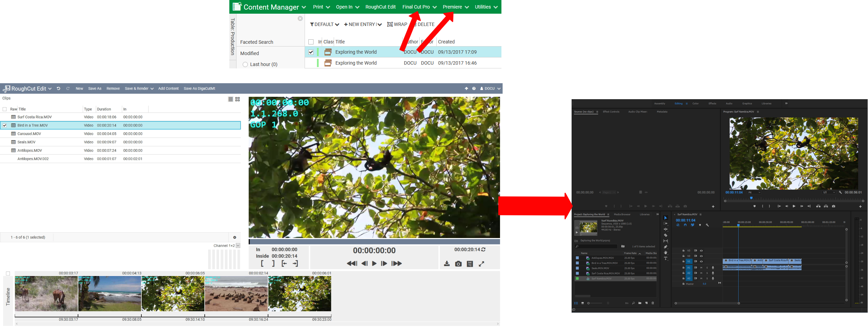The width and height of the screenshot is (868, 329).
Task: Click the snapshot camera icon in RoughCut player
Action: (458, 264)
